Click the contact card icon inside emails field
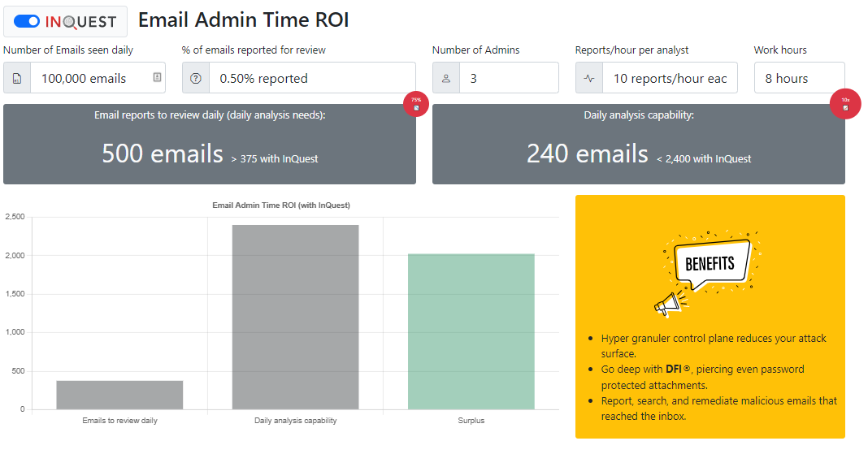Viewport: 868px width, 454px height. click(x=157, y=77)
